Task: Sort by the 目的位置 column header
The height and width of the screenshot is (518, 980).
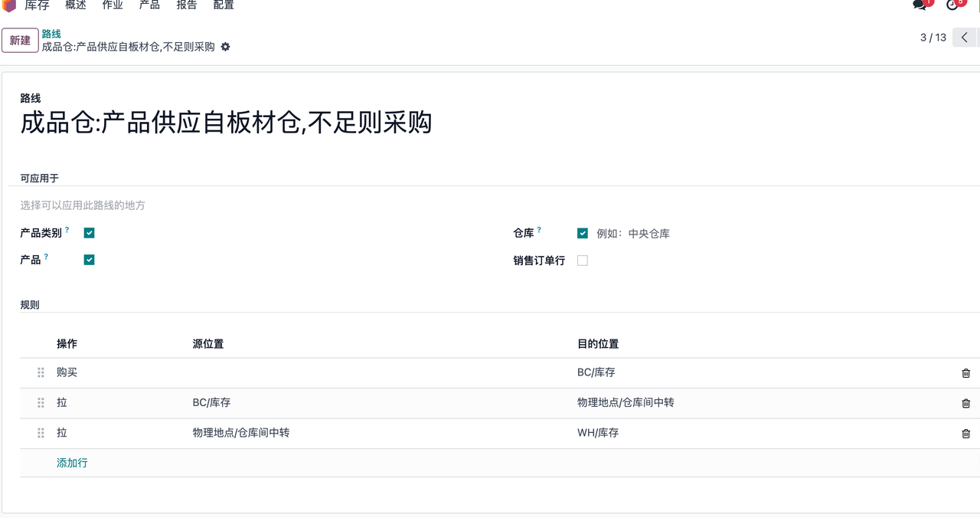Action: [598, 344]
